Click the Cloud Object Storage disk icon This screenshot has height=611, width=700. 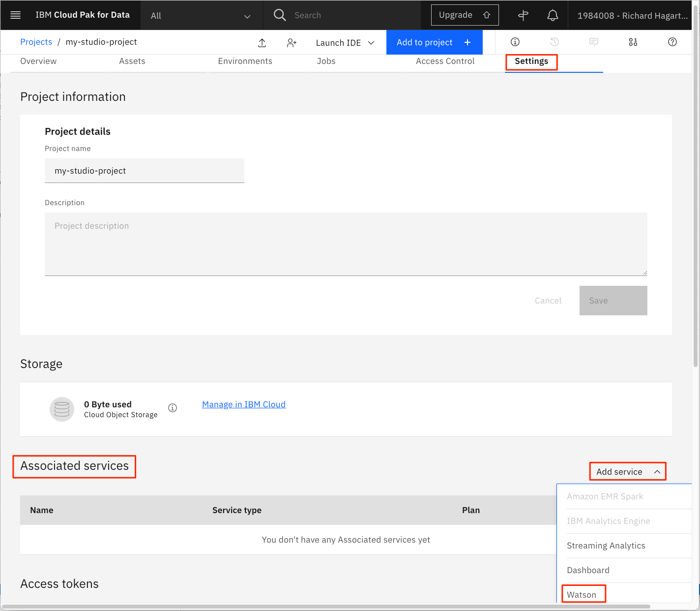tap(62, 409)
